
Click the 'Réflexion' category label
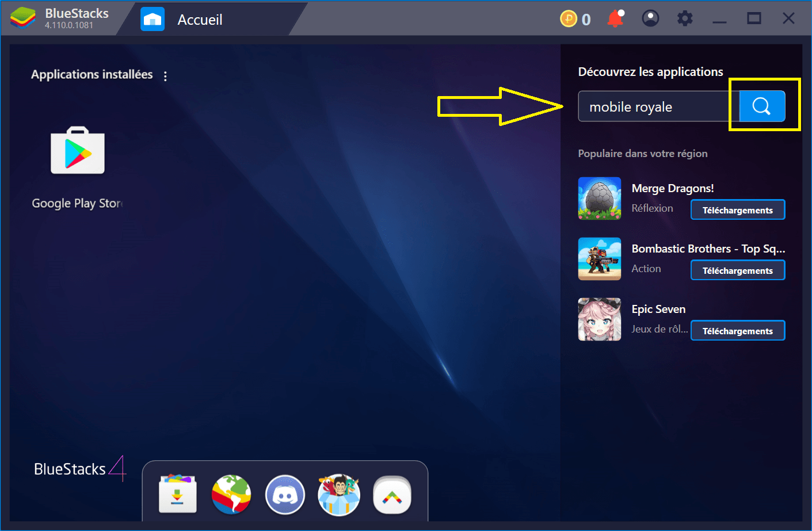(652, 208)
